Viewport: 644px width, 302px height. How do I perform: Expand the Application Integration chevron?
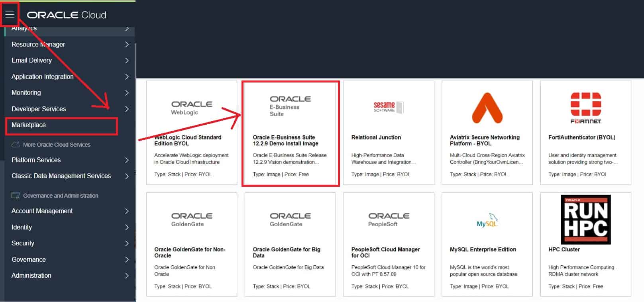(x=127, y=76)
